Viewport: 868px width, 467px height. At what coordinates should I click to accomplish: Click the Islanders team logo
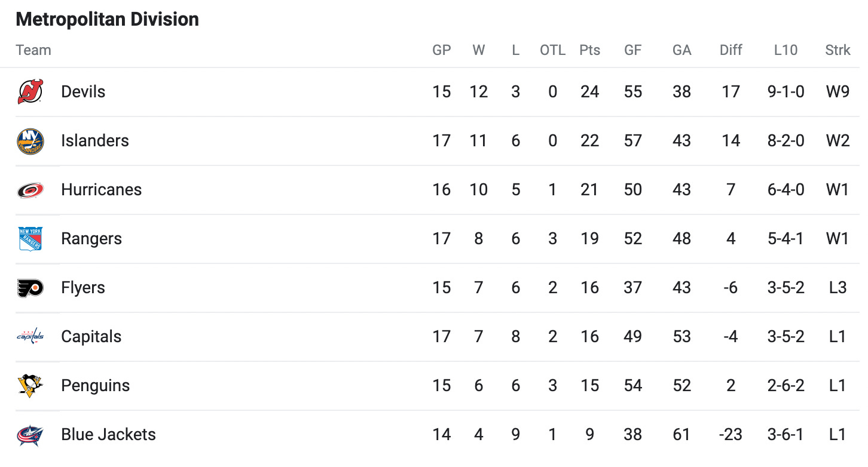[30, 141]
